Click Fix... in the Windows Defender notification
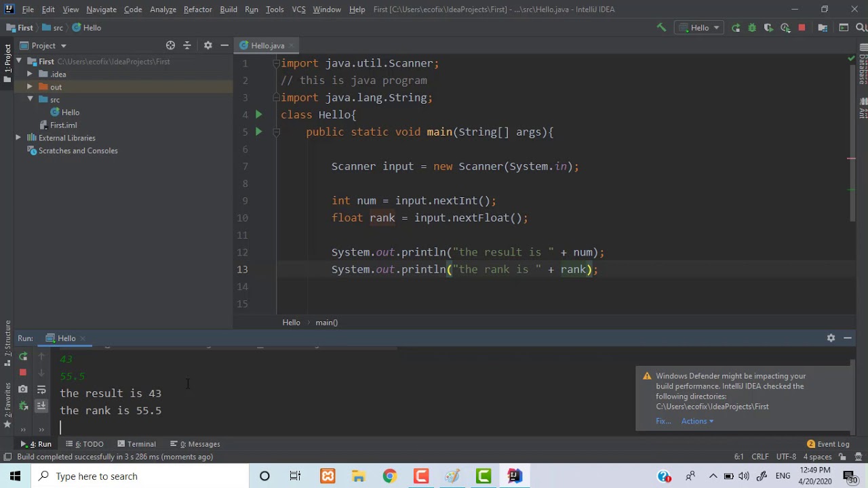This screenshot has width=868, height=488. [663, 421]
